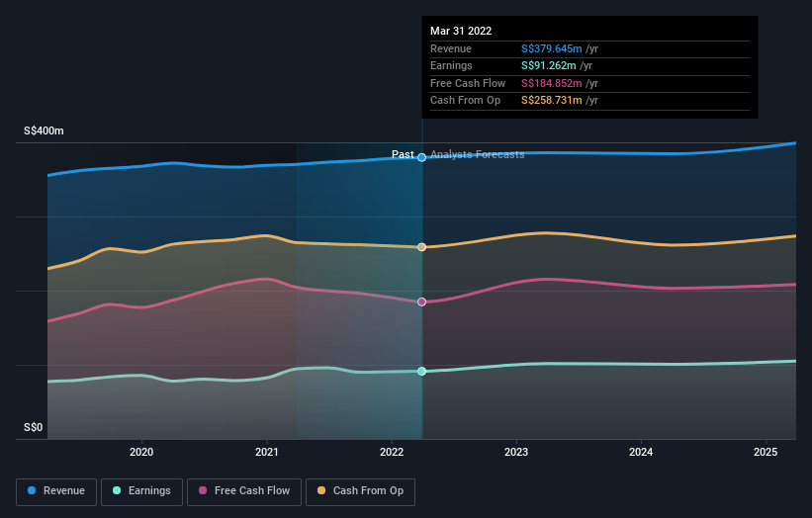Click the S$379.645m revenue value

[552, 48]
